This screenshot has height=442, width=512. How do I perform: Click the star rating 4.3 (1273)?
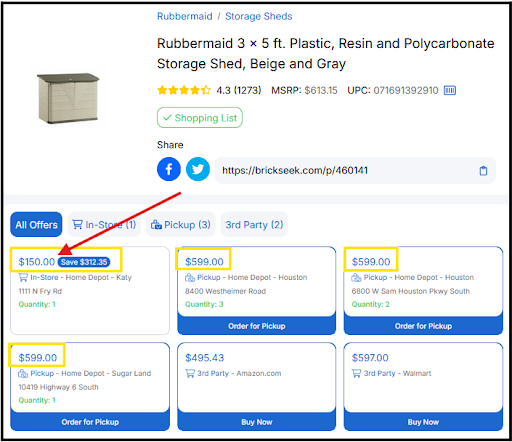(209, 90)
